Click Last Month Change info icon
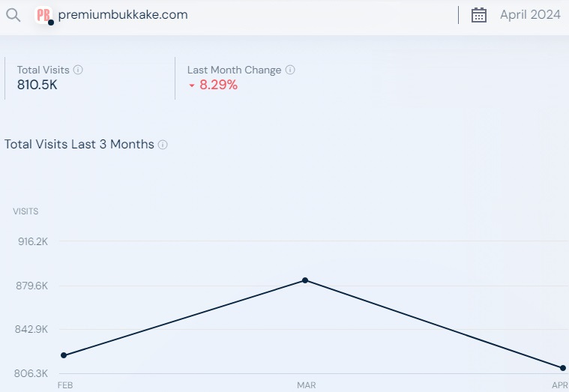This screenshot has width=569, height=392. [x=290, y=70]
